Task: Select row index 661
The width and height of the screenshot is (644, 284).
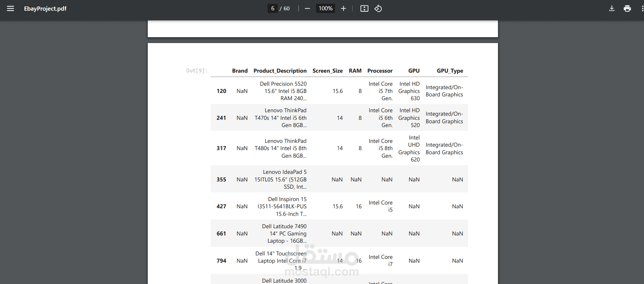Action: [x=221, y=233]
